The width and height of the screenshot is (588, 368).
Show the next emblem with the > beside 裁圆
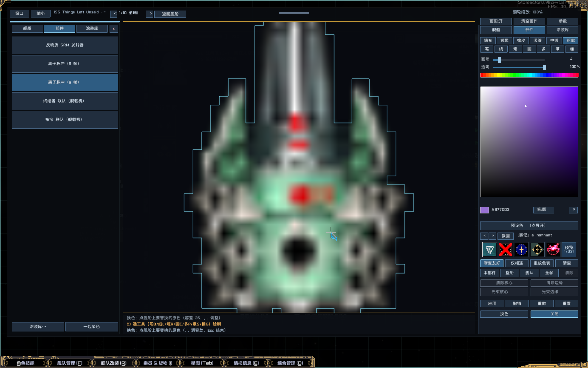(x=492, y=236)
